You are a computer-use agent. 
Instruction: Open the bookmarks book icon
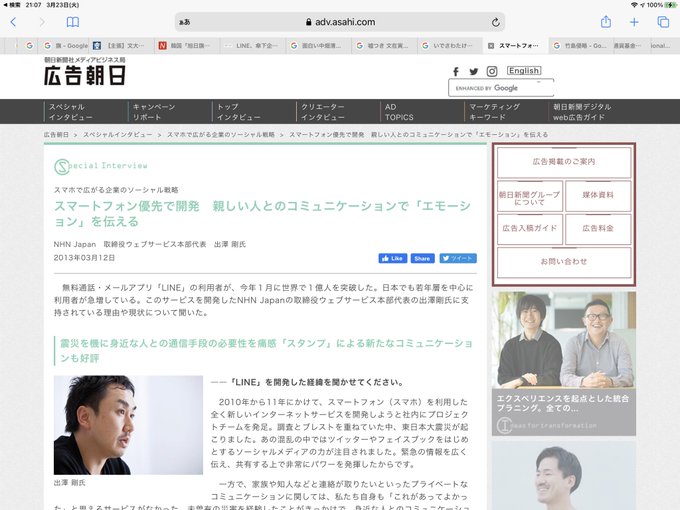point(72,22)
